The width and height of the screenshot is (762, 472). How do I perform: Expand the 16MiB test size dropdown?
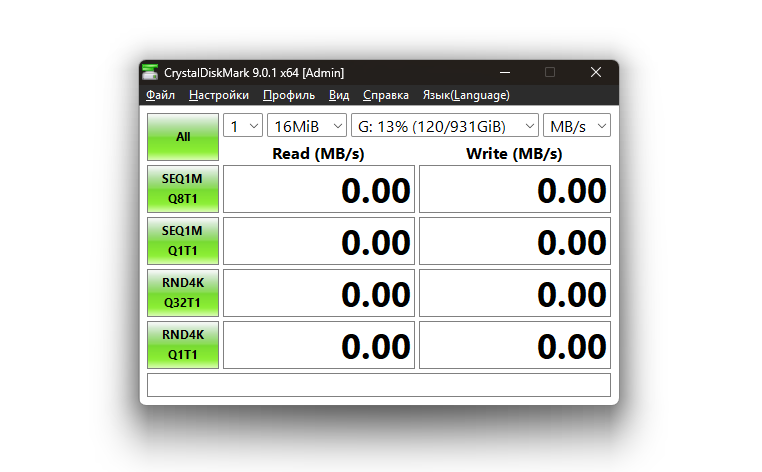[x=306, y=127]
